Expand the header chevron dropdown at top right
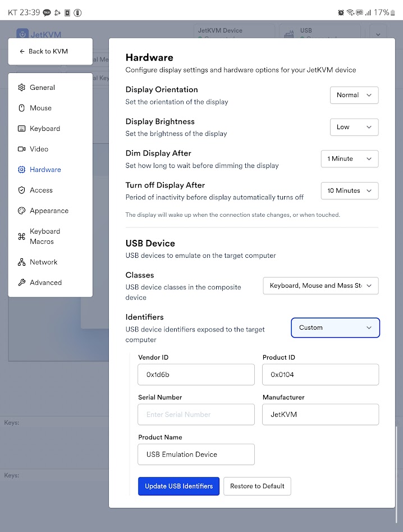 (x=378, y=34)
